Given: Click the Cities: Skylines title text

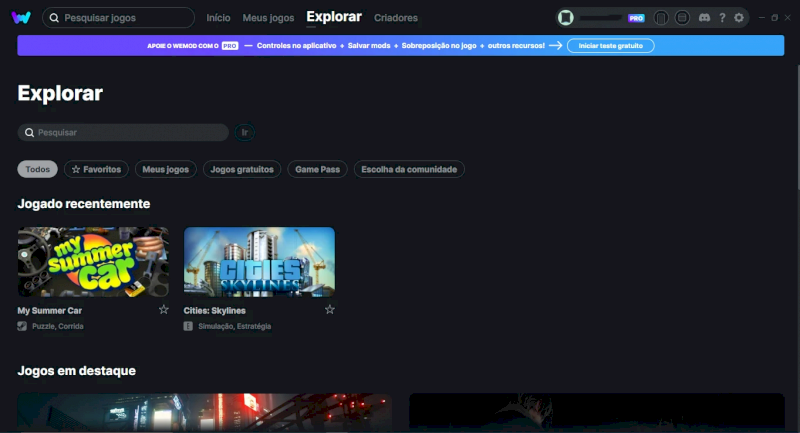Looking at the screenshot, I should point(214,311).
